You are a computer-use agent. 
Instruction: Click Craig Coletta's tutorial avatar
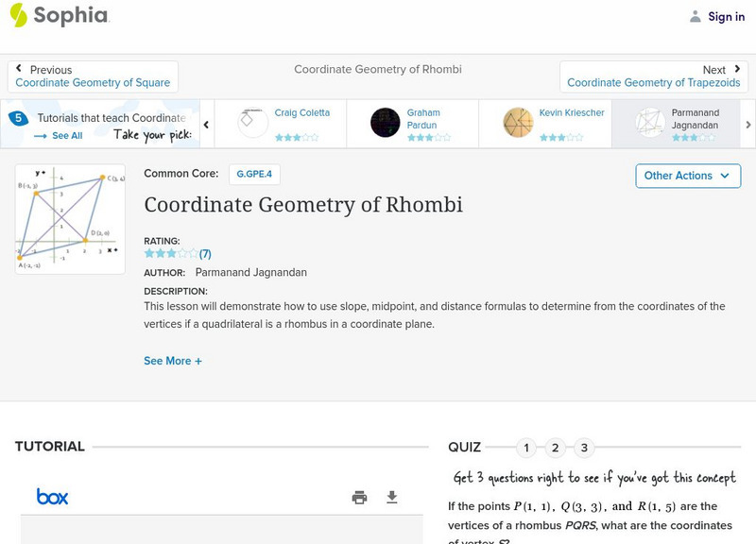point(252,123)
